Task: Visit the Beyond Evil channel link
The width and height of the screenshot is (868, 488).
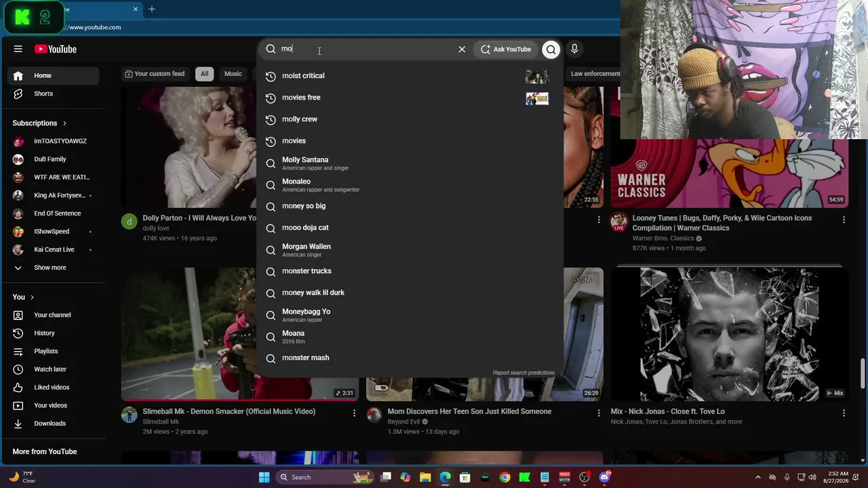Action: point(403,422)
